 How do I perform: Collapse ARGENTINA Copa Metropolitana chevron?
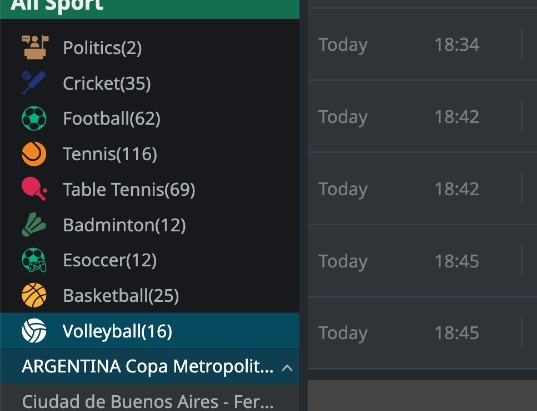(x=287, y=368)
